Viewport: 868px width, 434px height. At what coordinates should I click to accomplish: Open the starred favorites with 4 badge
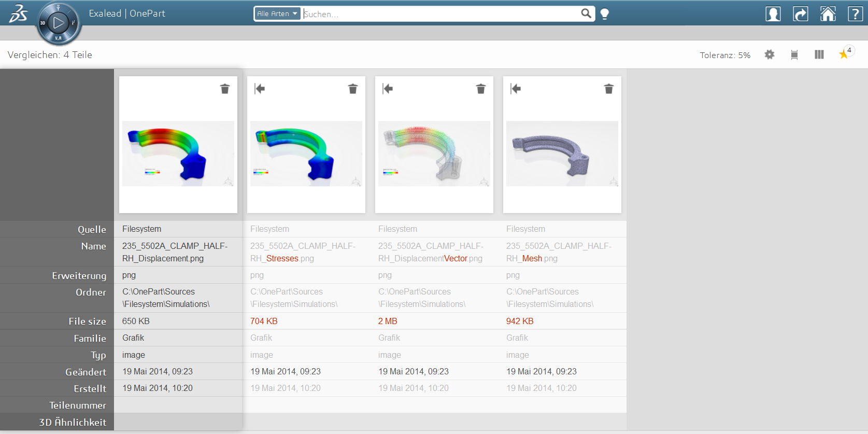pyautogui.click(x=844, y=54)
